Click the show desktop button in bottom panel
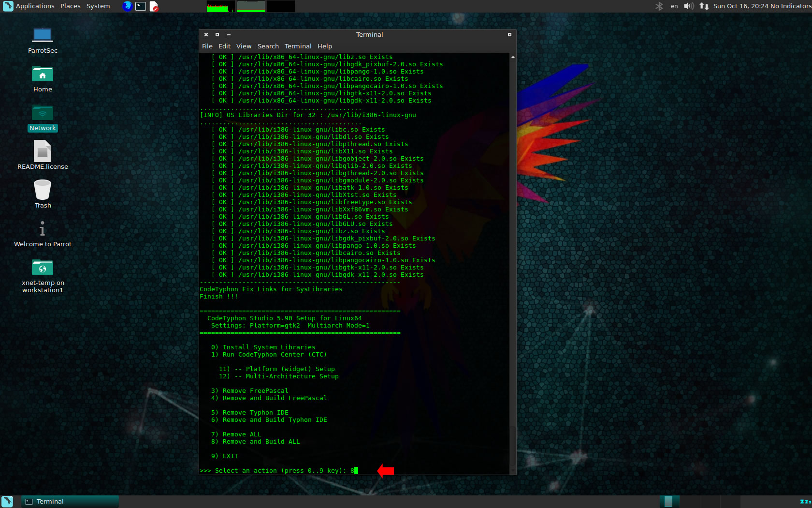812x508 pixels. tap(8, 501)
